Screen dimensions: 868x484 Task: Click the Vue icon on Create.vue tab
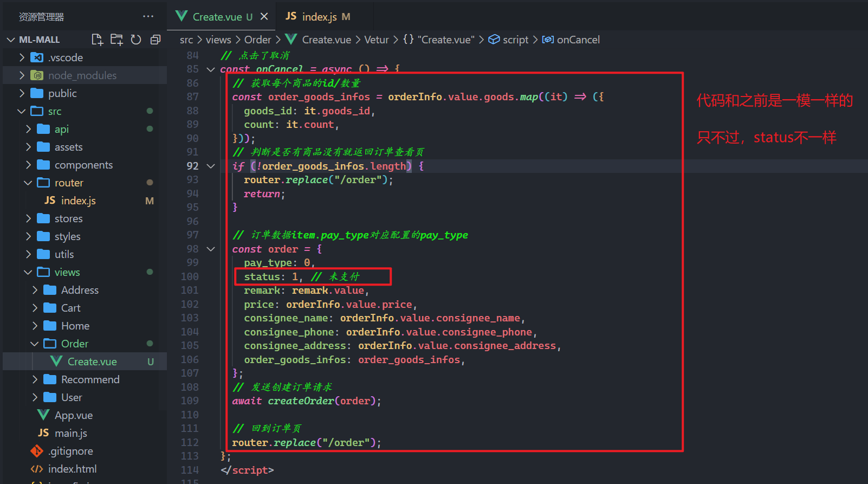pyautogui.click(x=182, y=16)
